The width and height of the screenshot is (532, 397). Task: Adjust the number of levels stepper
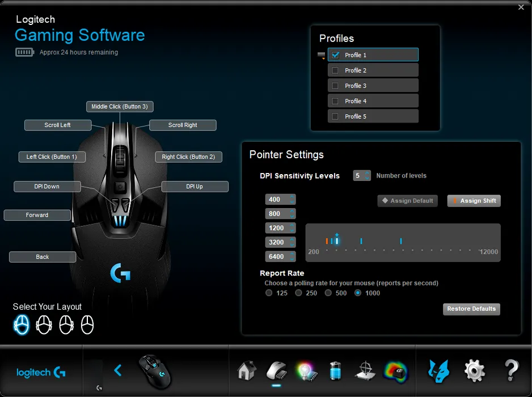click(367, 176)
